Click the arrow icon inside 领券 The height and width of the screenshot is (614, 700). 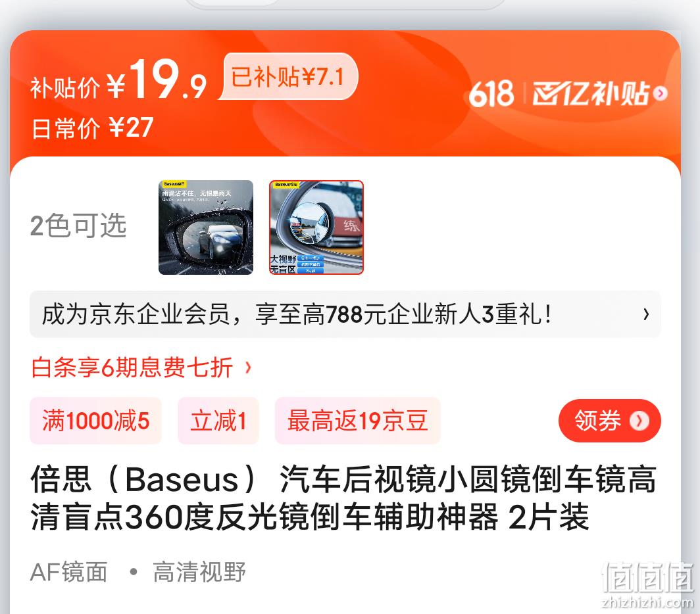[x=639, y=421]
